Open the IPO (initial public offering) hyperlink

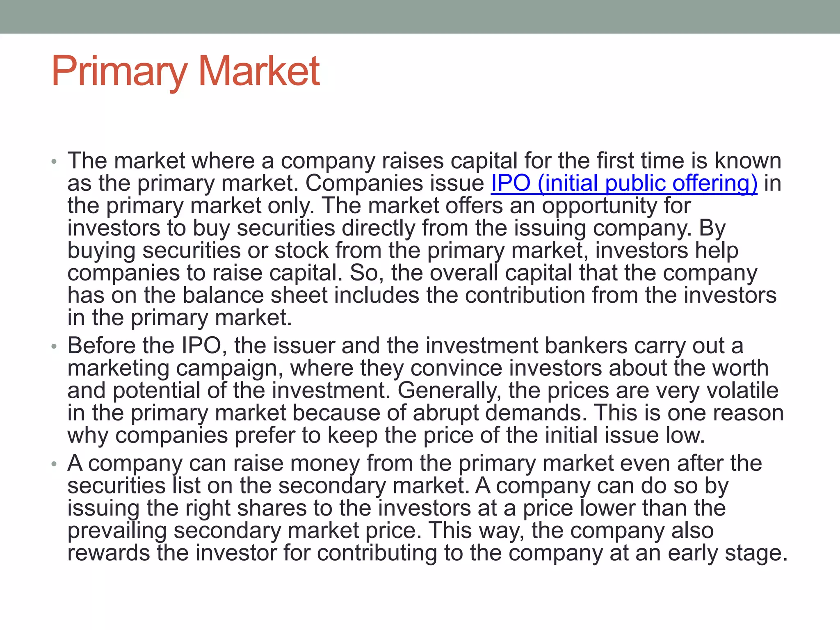pos(624,183)
